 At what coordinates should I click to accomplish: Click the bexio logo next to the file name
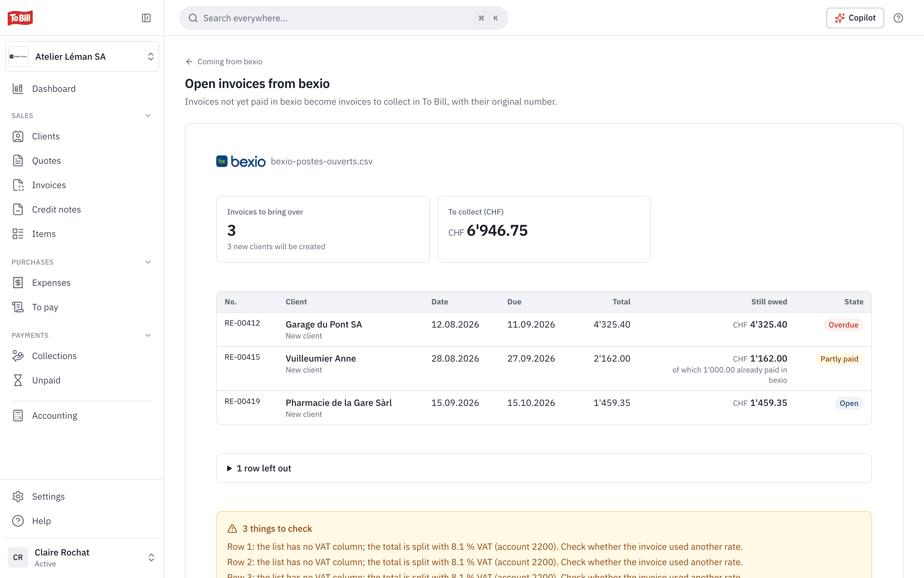coord(241,161)
